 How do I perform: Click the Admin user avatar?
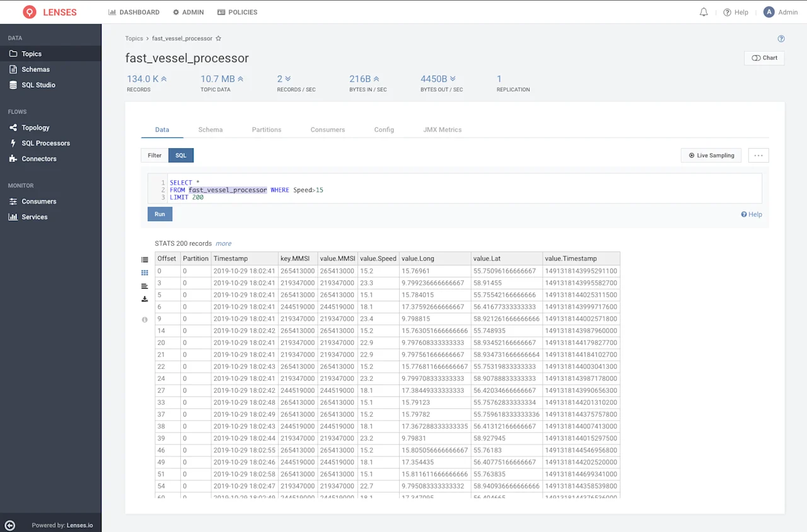(769, 12)
